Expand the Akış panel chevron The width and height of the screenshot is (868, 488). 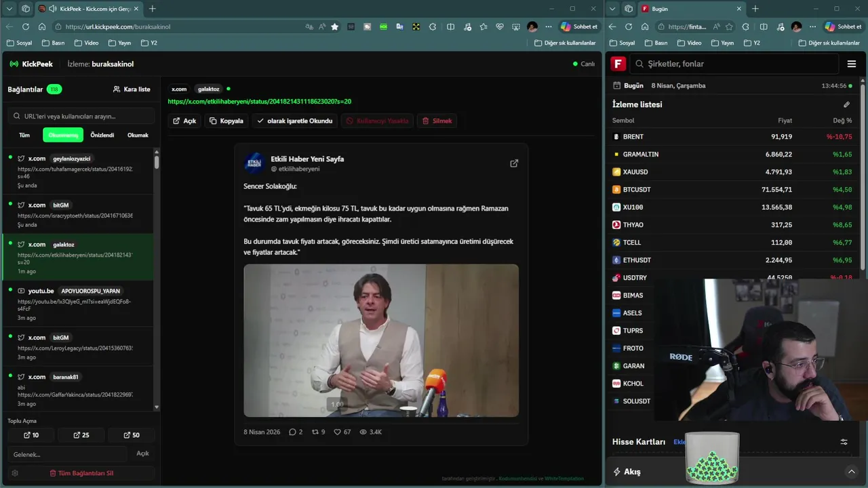click(x=852, y=472)
